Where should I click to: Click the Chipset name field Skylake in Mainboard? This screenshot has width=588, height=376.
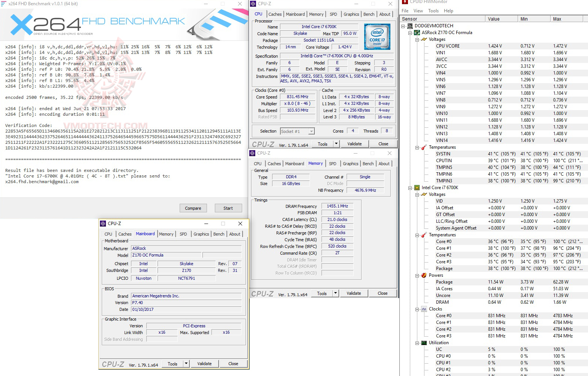pos(186,264)
